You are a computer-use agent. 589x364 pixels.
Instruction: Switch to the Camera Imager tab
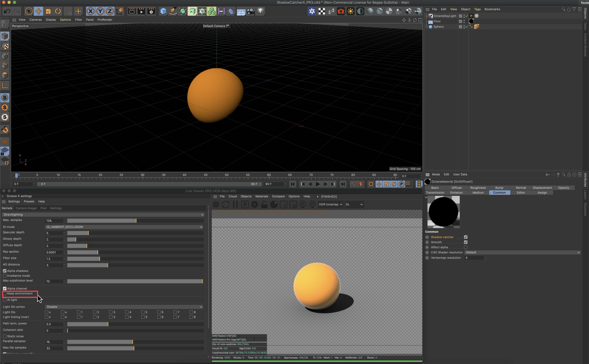click(26, 208)
